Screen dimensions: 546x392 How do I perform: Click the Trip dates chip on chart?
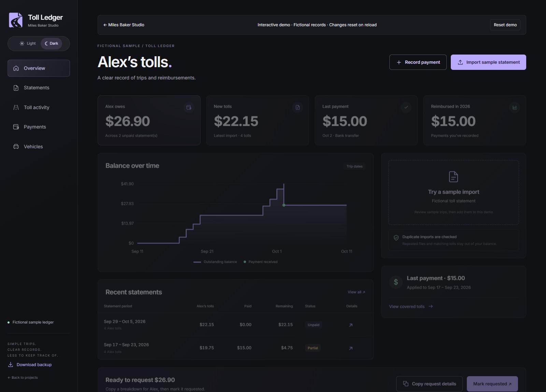[355, 166]
